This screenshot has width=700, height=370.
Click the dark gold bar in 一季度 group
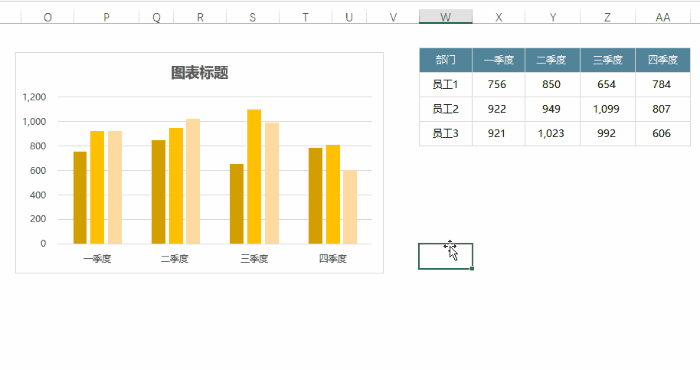click(x=80, y=198)
